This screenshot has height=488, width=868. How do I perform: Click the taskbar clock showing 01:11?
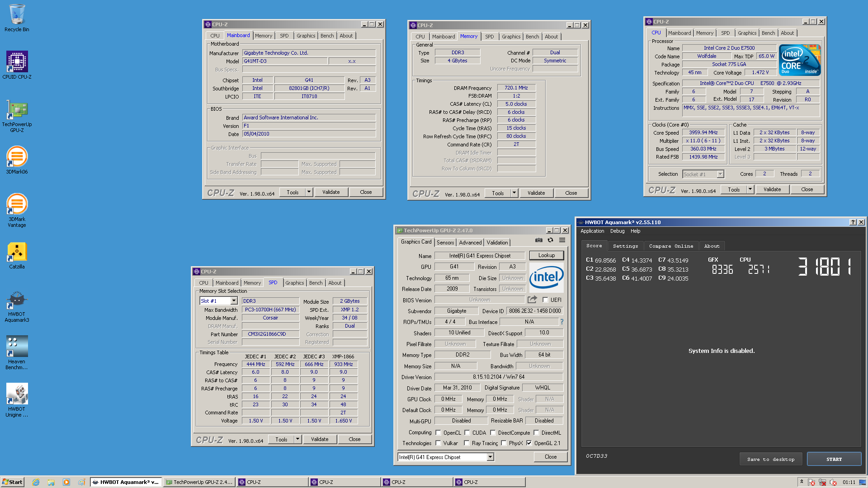coord(849,482)
